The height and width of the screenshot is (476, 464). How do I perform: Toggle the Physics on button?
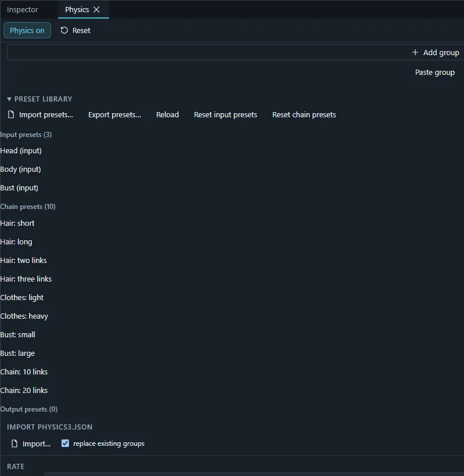coord(27,30)
